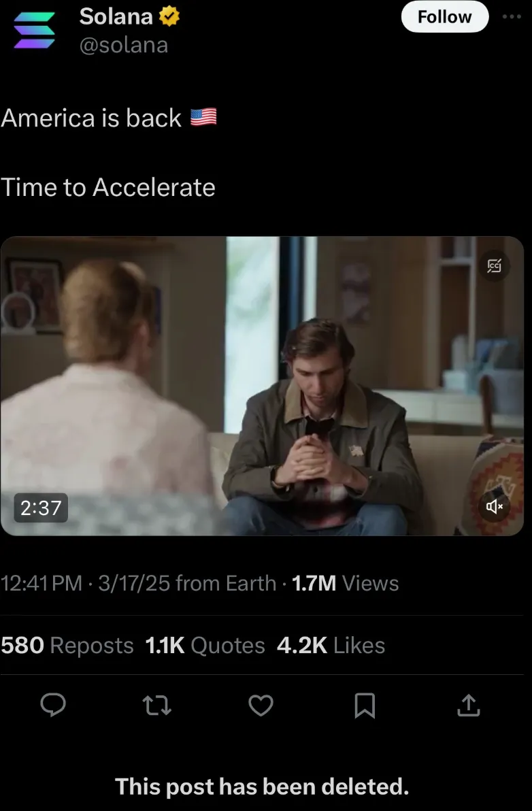532x811 pixels.
Task: Play the video thumbnail
Action: [262, 386]
